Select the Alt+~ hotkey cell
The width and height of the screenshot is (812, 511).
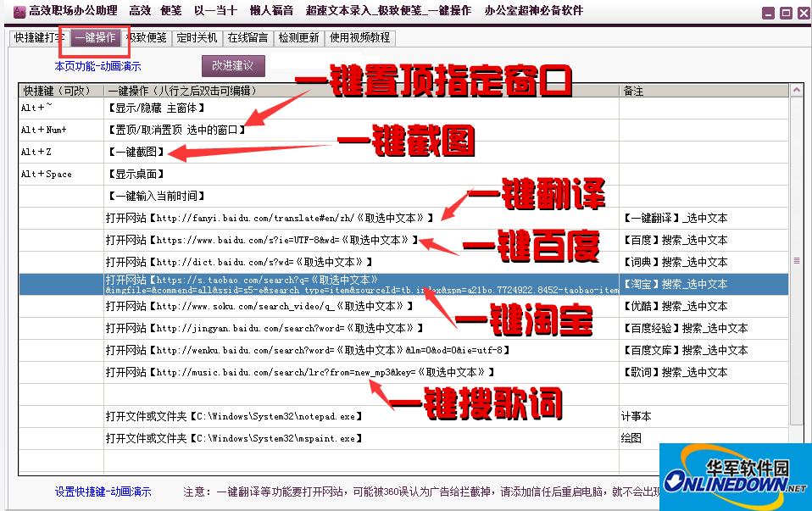pos(61,108)
